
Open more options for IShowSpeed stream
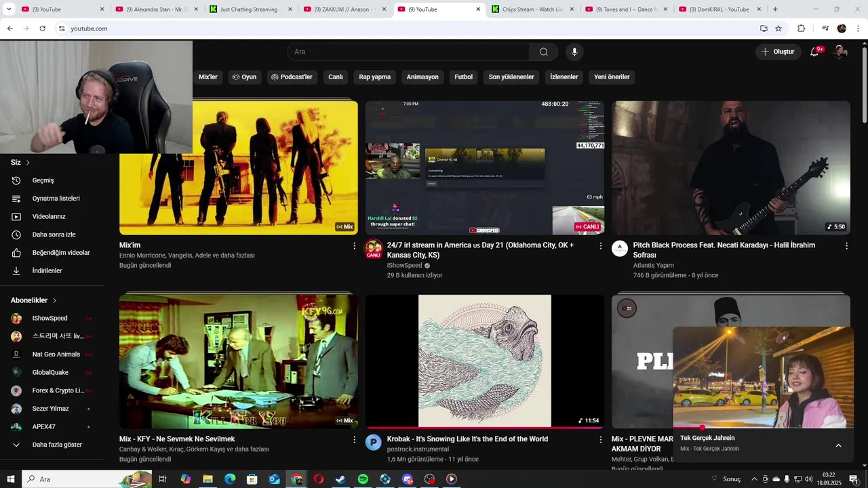(x=600, y=246)
